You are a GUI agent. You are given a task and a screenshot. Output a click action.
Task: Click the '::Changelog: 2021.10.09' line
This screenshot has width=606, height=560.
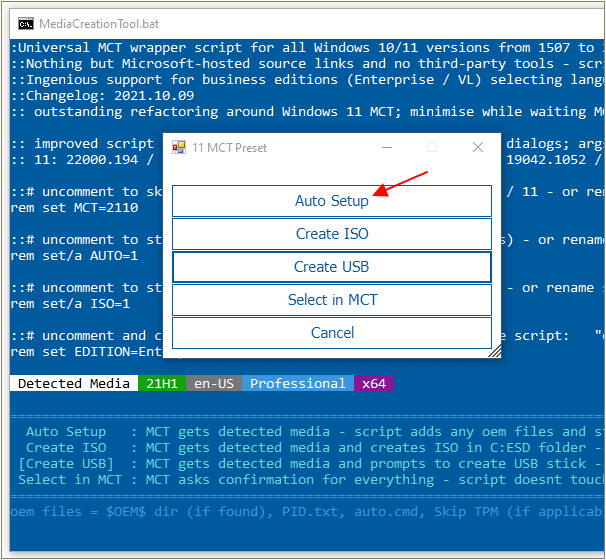click(102, 95)
